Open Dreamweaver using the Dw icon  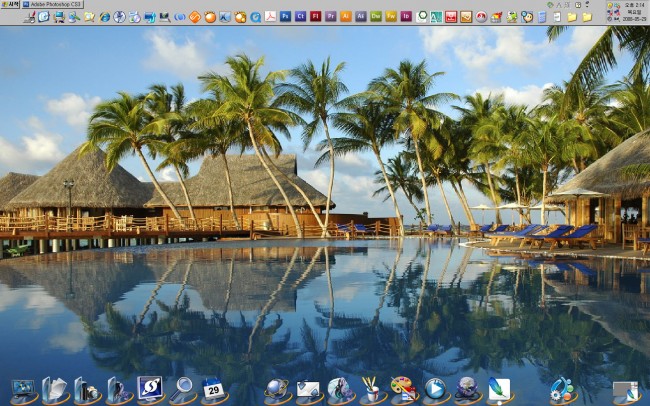[376, 17]
